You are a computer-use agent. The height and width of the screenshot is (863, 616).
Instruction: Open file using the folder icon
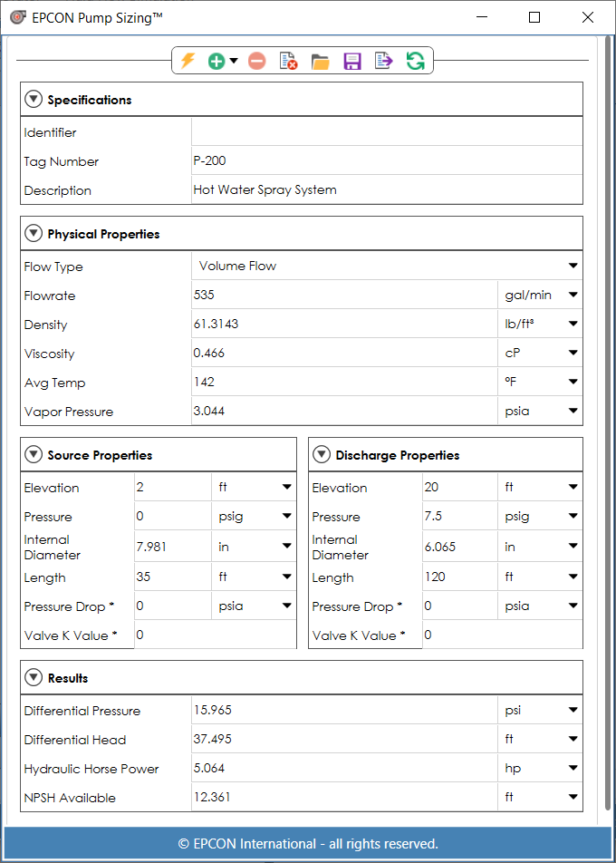(x=320, y=61)
